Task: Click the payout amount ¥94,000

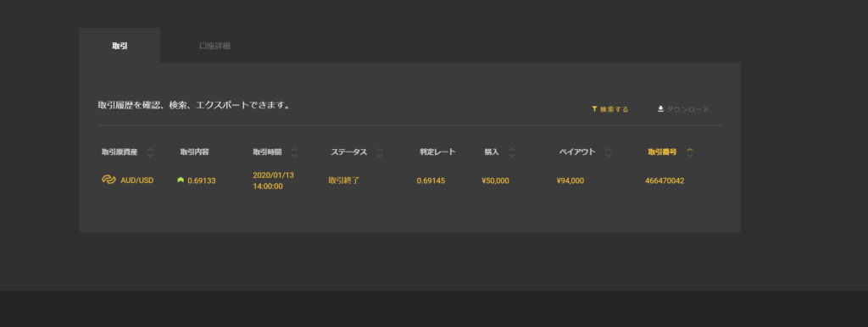Action: (570, 180)
